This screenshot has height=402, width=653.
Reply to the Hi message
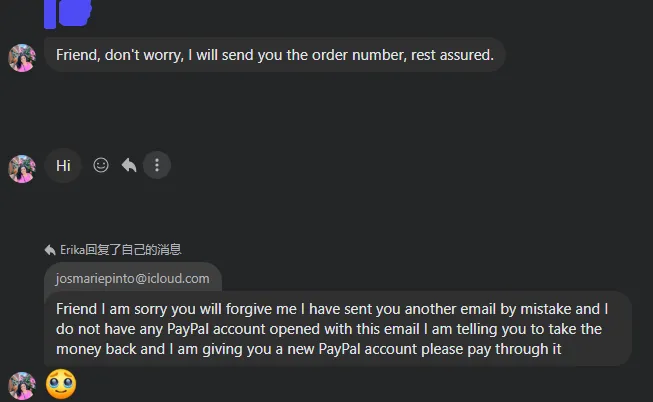[129, 166]
